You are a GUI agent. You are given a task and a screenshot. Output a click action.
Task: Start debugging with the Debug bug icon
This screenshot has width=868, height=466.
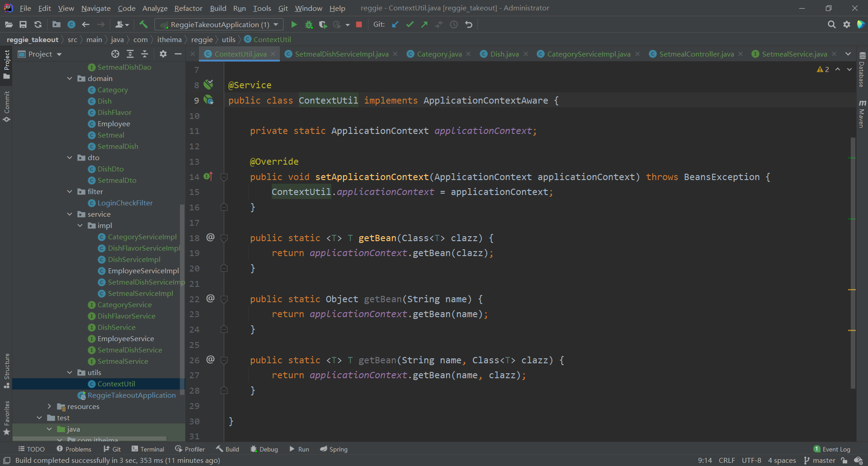(309, 24)
